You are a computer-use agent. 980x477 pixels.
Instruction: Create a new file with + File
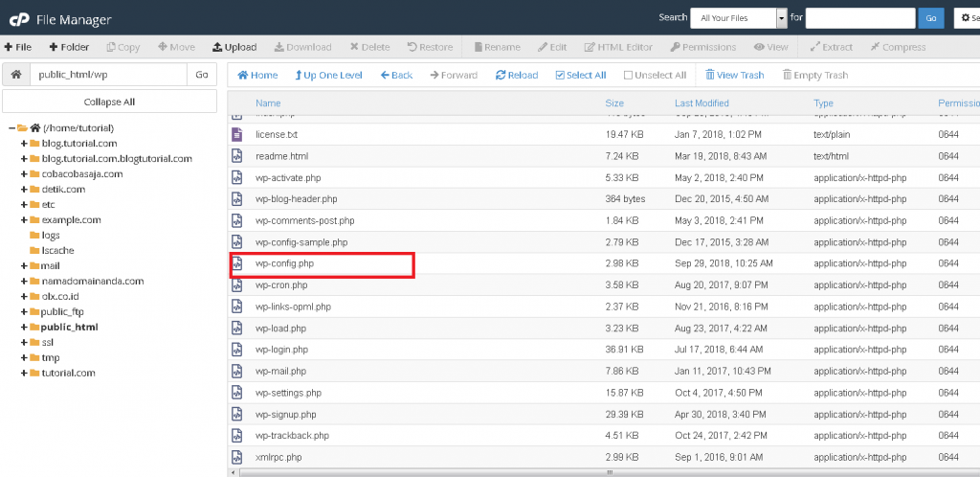click(x=18, y=47)
